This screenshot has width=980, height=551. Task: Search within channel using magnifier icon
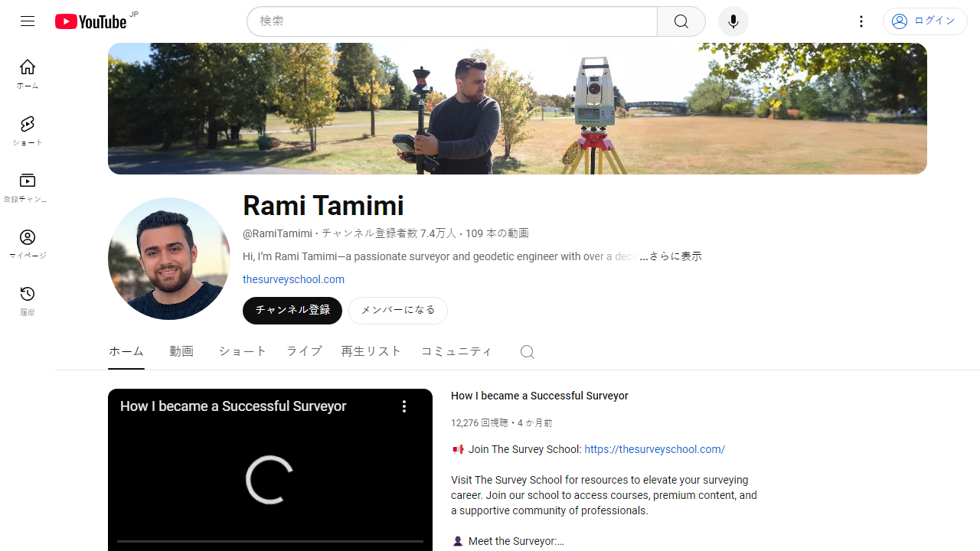pos(527,352)
